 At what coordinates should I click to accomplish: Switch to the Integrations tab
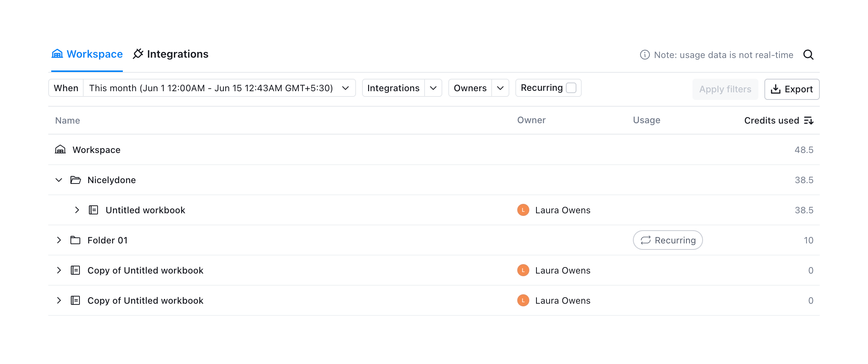tap(171, 54)
